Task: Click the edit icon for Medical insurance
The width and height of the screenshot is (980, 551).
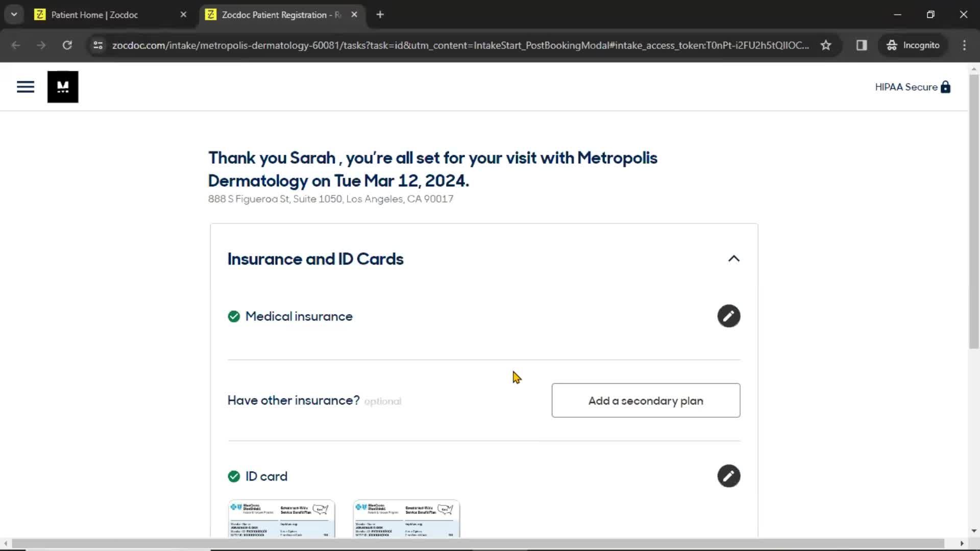Action: tap(729, 316)
